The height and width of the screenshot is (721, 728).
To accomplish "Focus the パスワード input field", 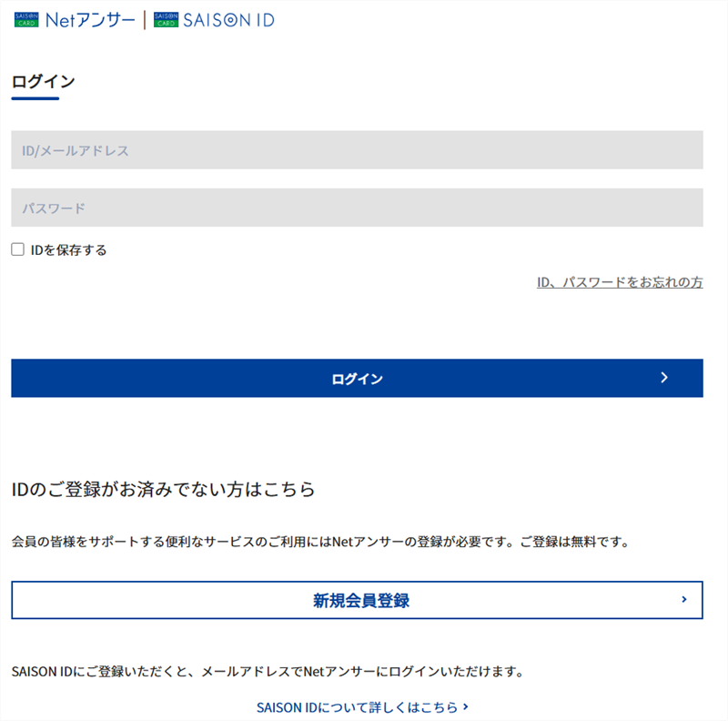I will 357,208.
